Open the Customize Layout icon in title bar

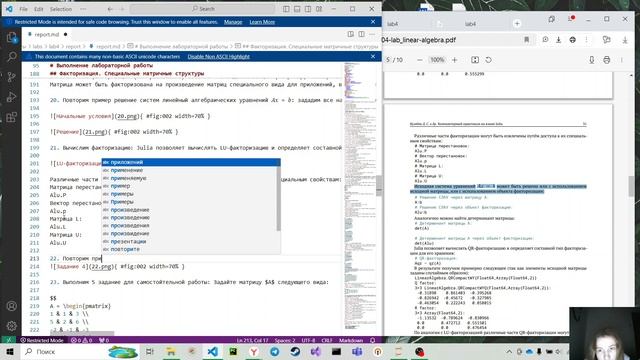(319, 9)
